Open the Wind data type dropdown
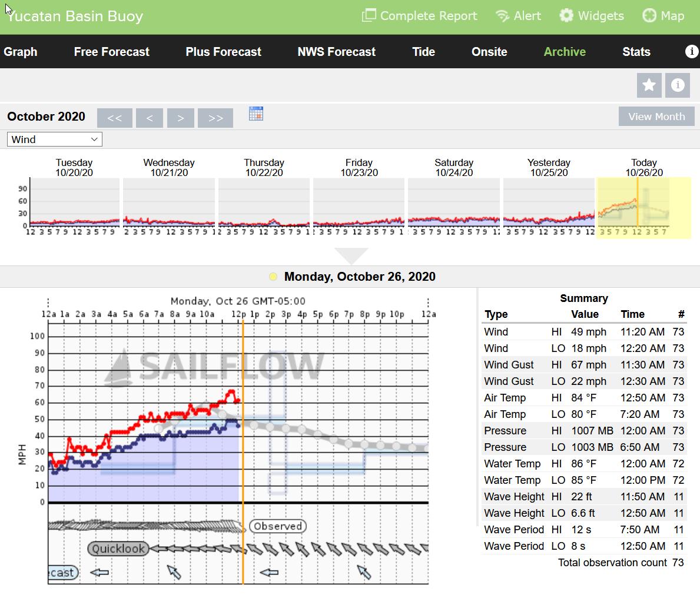Viewport: 700px width, 598px height. click(55, 139)
